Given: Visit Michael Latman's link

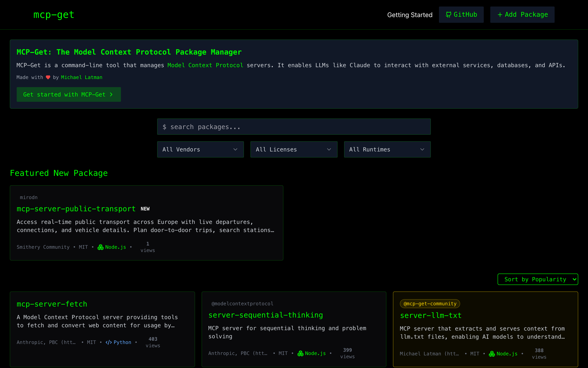Looking at the screenshot, I should click(82, 77).
